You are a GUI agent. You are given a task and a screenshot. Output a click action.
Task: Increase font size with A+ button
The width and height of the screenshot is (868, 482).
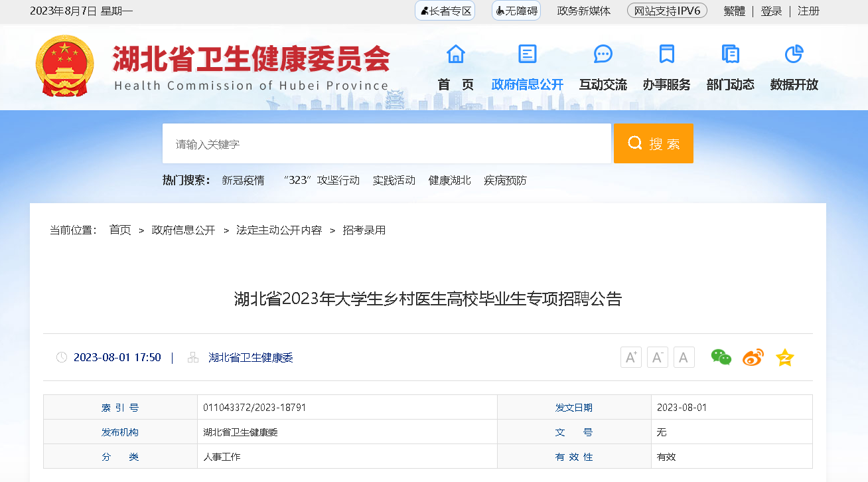click(x=630, y=357)
